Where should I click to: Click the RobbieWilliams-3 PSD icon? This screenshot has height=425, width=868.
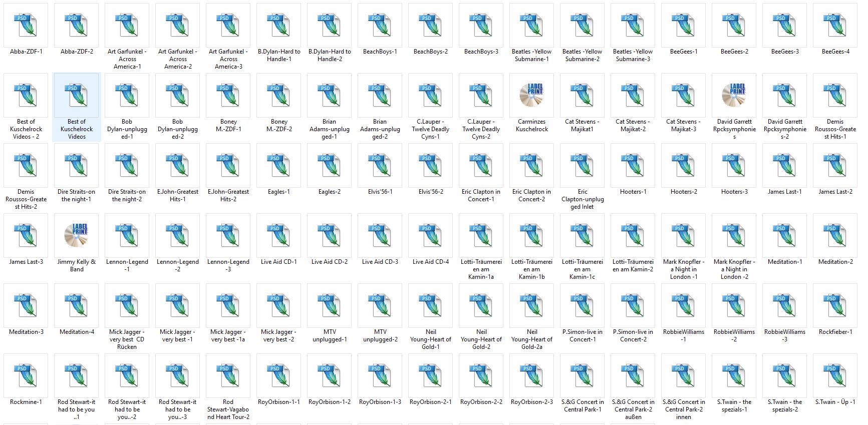[785, 305]
